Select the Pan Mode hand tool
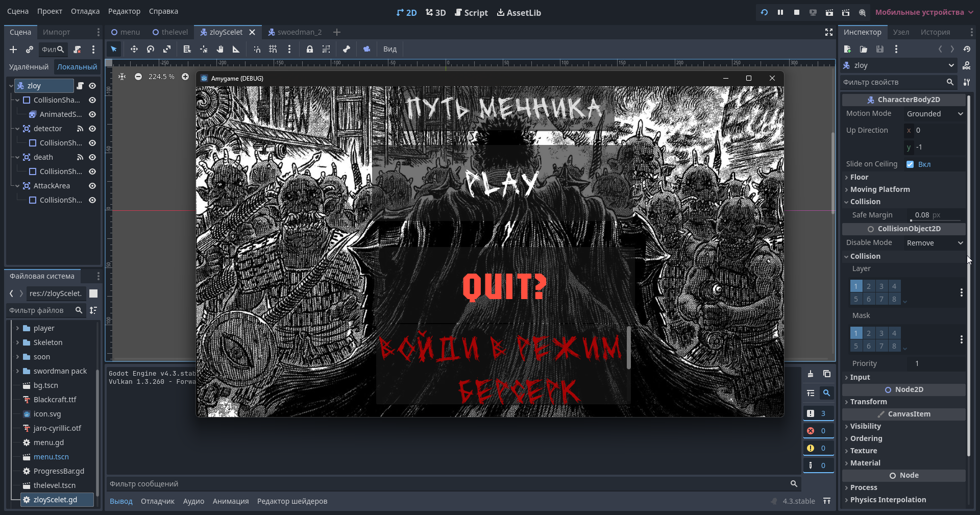Screen dimensions: 980x515 [x=220, y=49]
